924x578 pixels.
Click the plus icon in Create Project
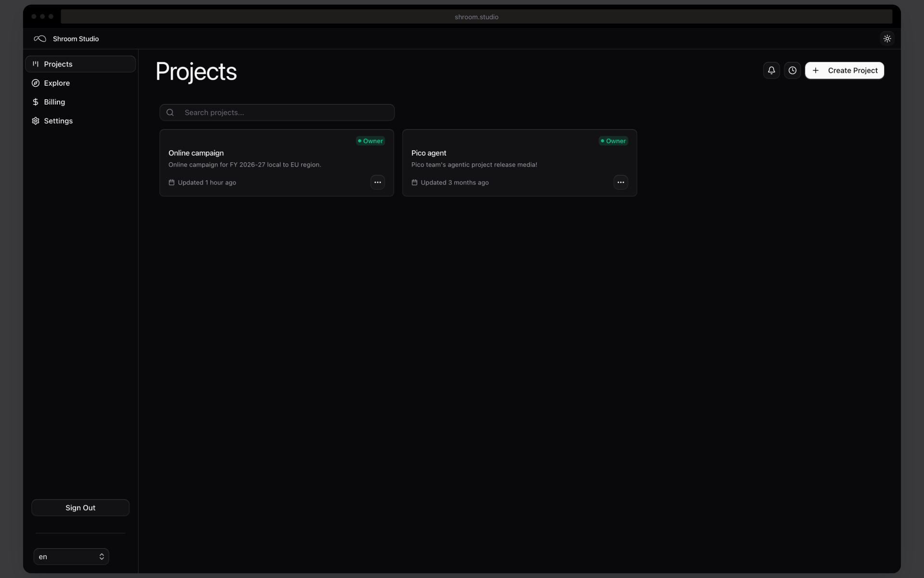[816, 70]
